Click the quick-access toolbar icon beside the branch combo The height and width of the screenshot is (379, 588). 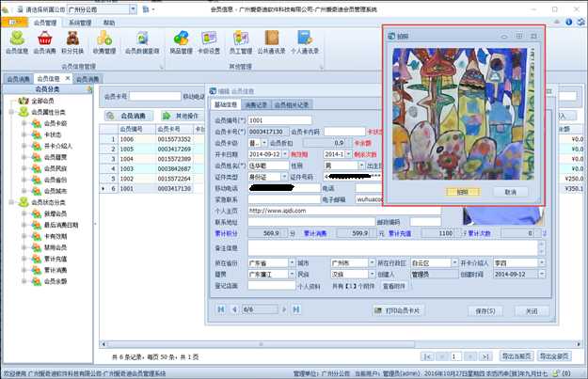click(x=146, y=9)
